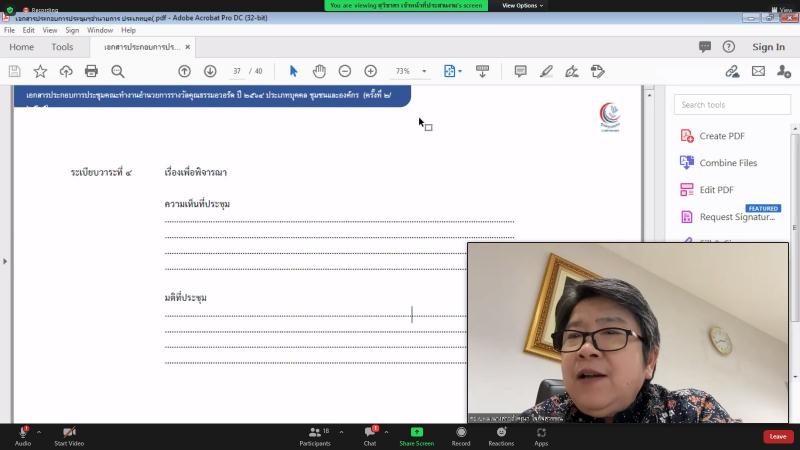
Task: Click the share link icon
Action: 732,71
